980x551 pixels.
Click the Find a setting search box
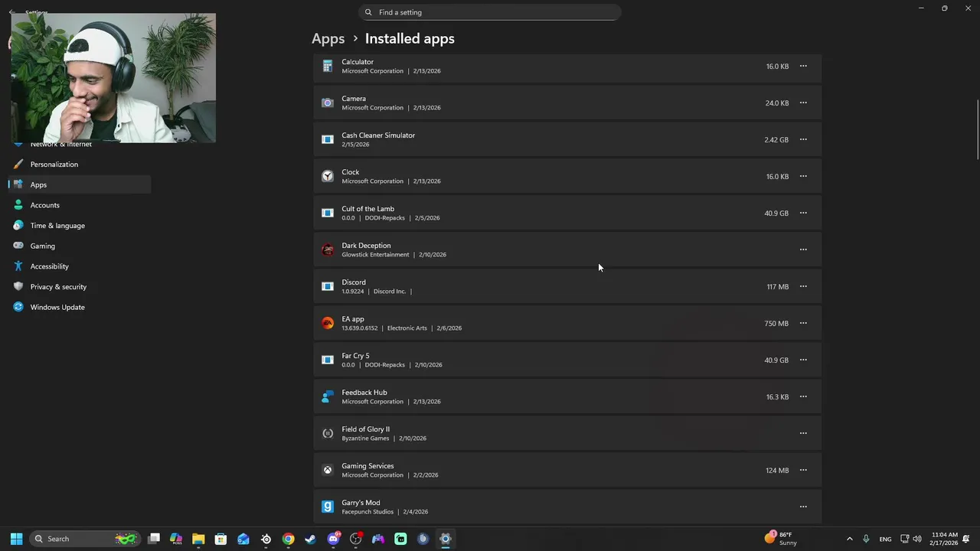click(490, 12)
